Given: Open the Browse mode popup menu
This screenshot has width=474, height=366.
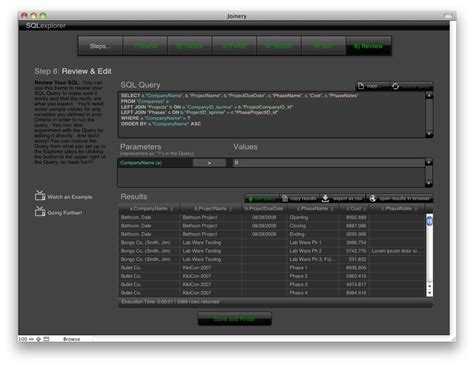Looking at the screenshot, I should [72, 339].
